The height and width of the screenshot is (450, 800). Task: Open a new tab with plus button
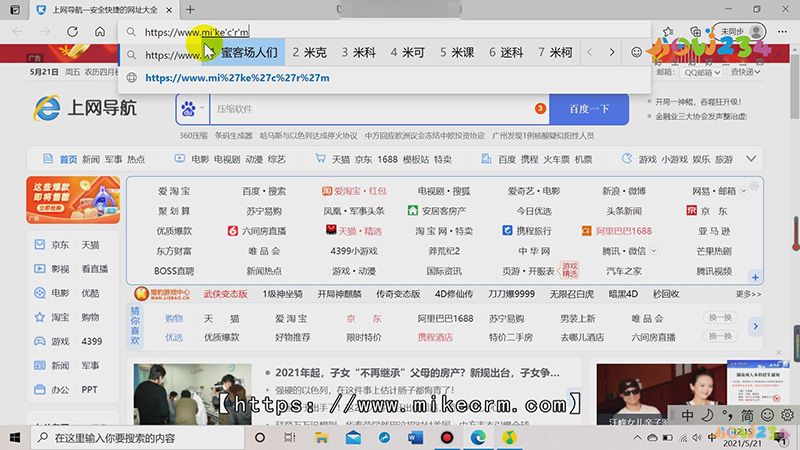tap(190, 10)
